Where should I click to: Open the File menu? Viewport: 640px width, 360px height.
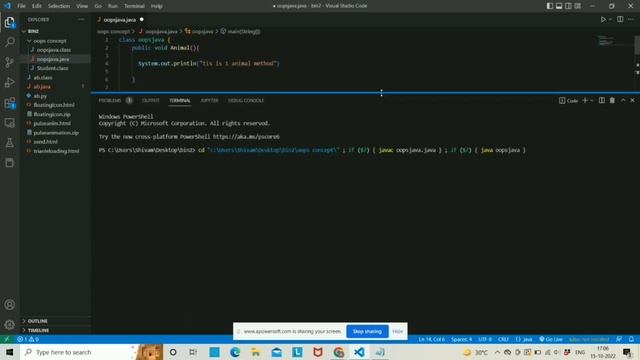pos(21,6)
